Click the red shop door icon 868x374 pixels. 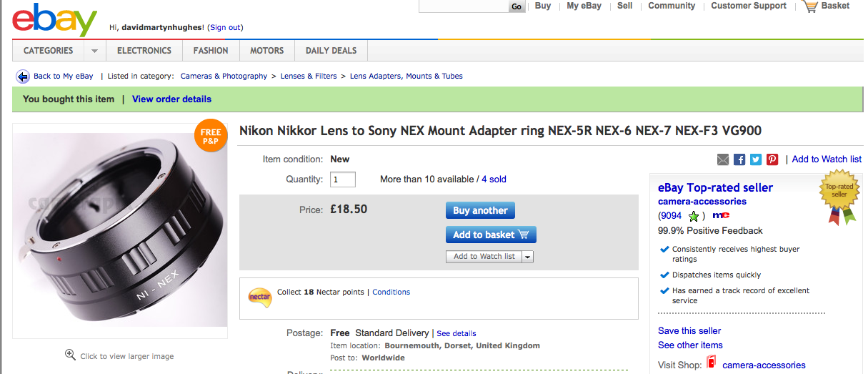click(712, 363)
